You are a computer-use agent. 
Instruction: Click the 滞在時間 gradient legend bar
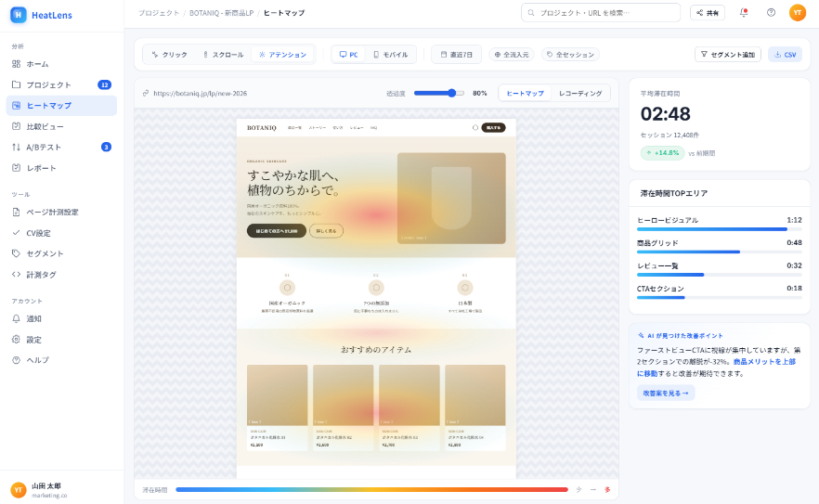371,490
